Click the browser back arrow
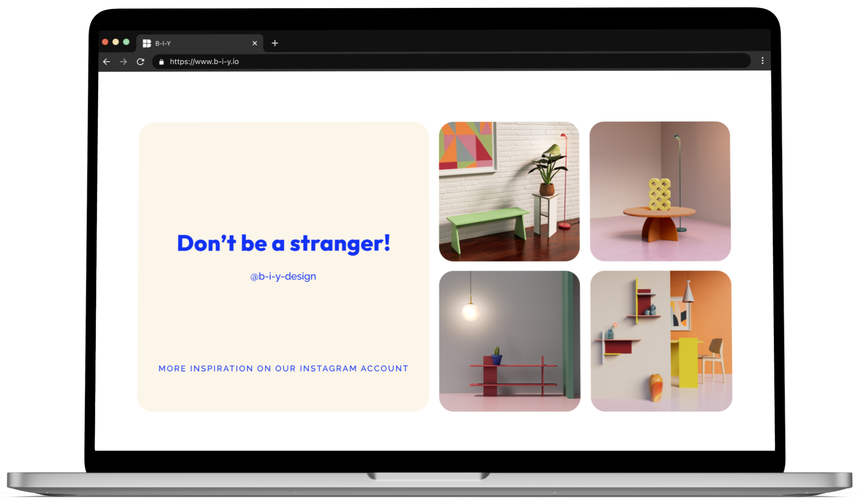This screenshot has width=860, height=504. pyautogui.click(x=107, y=62)
